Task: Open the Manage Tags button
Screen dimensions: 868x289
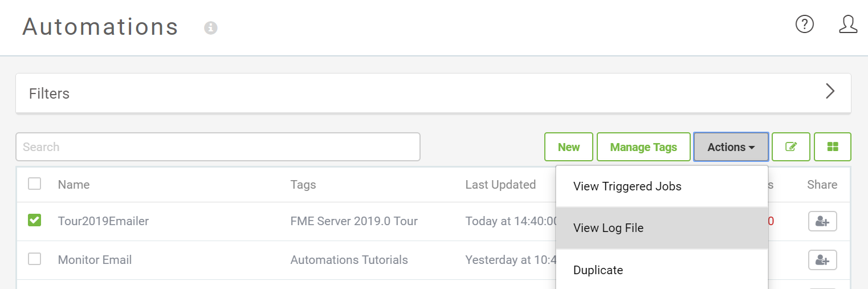Action: pyautogui.click(x=643, y=147)
